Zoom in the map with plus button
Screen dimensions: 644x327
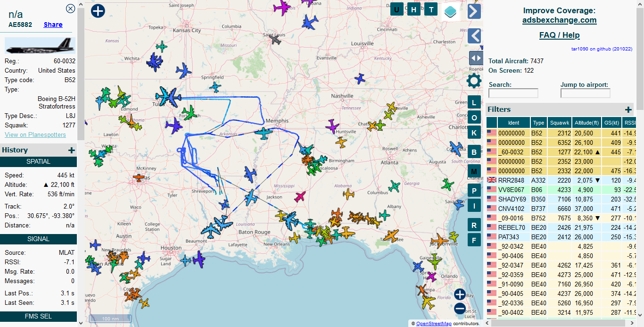pos(460,294)
